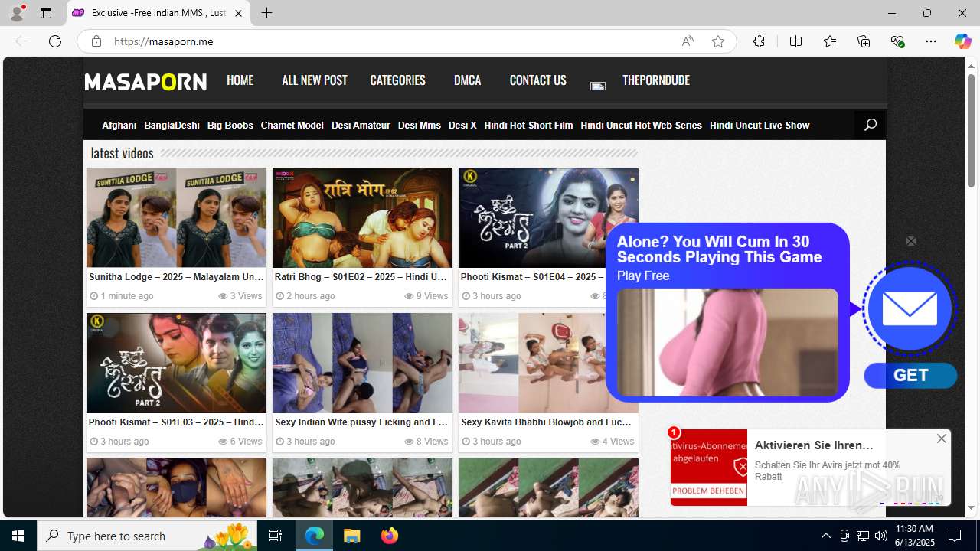This screenshot has height=551, width=980.
Task: Click the "latest videos" heading text
Action: click(122, 153)
